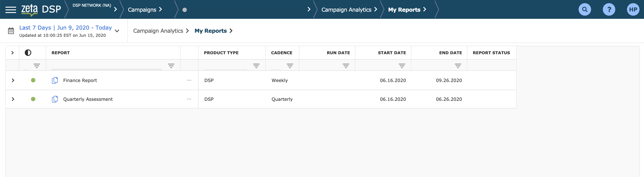
Task: Click the calendar icon beside date range
Action: click(x=11, y=31)
